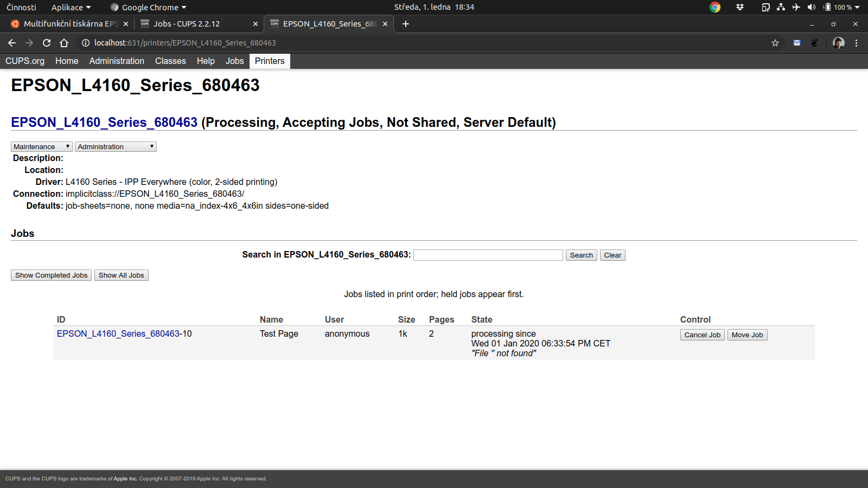Screen dimensions: 868x488
Task: Open Chrome profile avatar
Action: coord(839,43)
